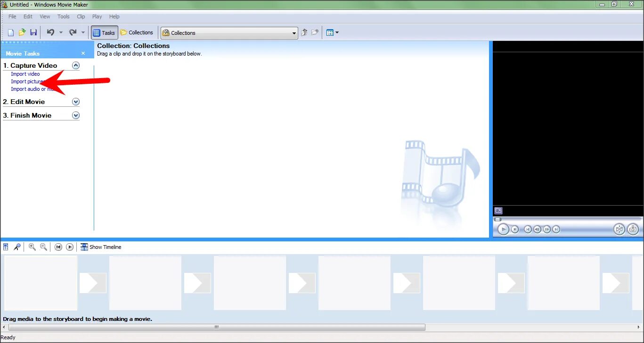Click the Import pictures link
This screenshot has width=644, height=343.
26,81
